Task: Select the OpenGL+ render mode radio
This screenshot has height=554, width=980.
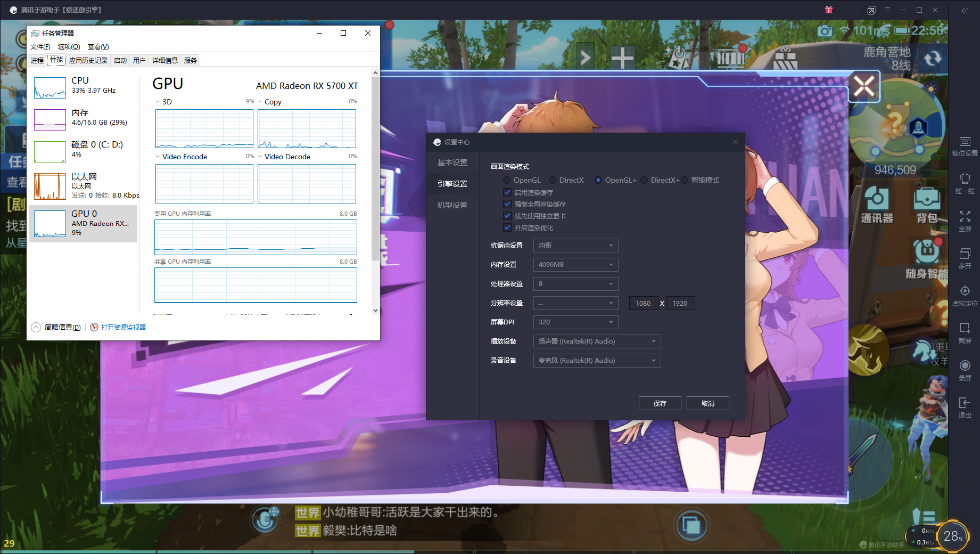Action: point(598,180)
